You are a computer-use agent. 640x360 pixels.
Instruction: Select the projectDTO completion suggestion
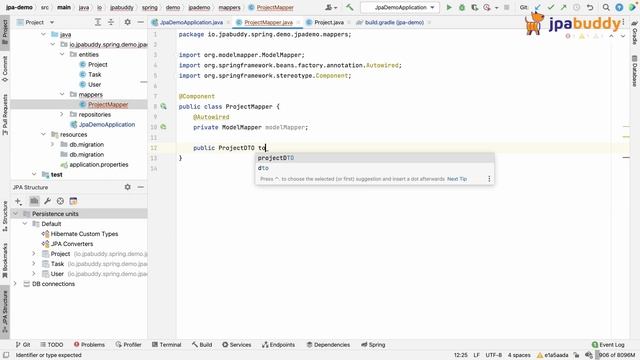click(x=375, y=158)
